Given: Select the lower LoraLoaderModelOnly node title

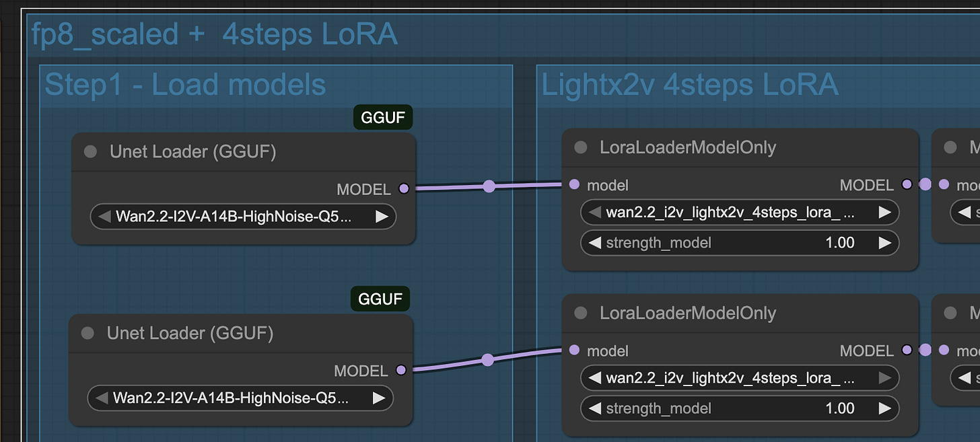Looking at the screenshot, I should (x=687, y=313).
